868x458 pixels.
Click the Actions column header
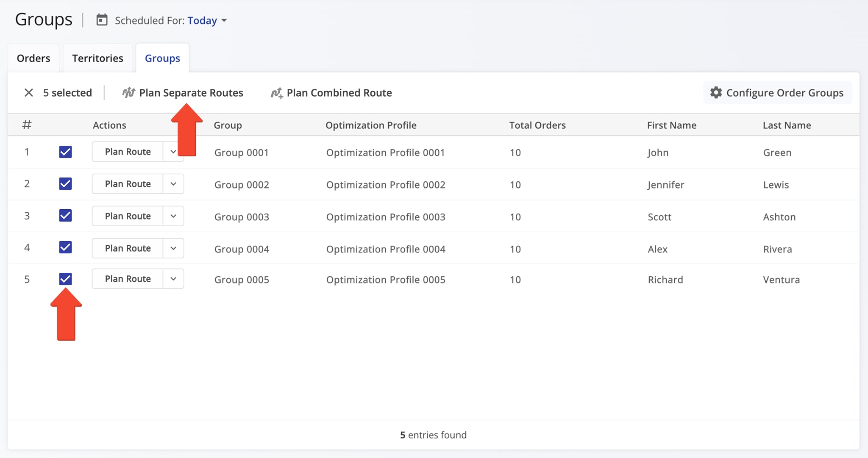(109, 125)
